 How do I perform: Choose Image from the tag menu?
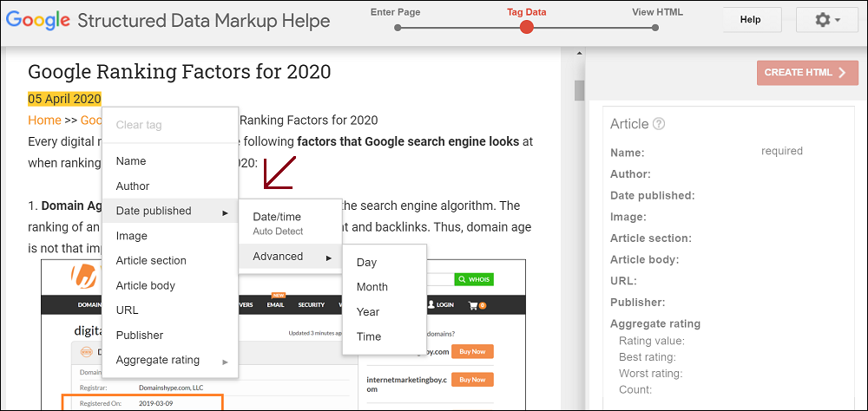[170, 236]
